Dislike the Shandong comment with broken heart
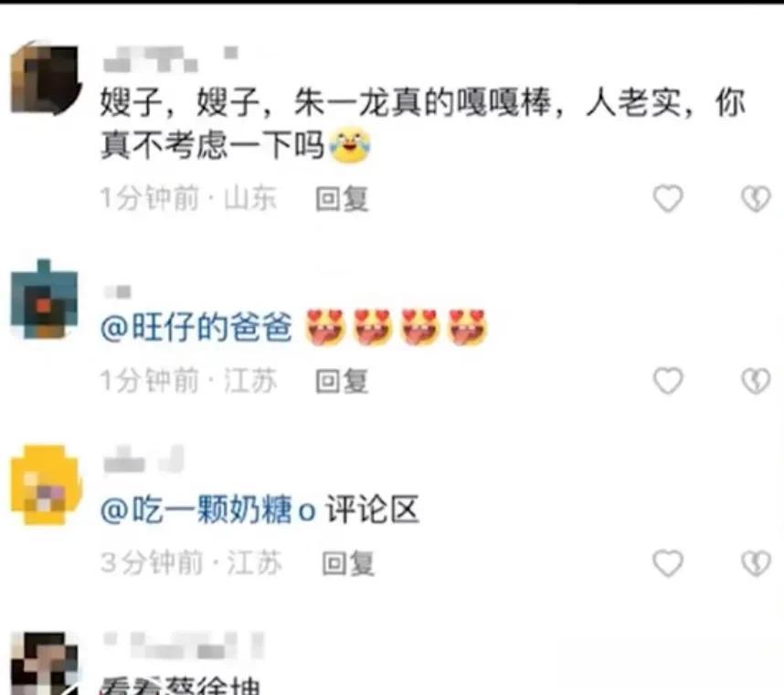784x695 pixels. pos(756,198)
